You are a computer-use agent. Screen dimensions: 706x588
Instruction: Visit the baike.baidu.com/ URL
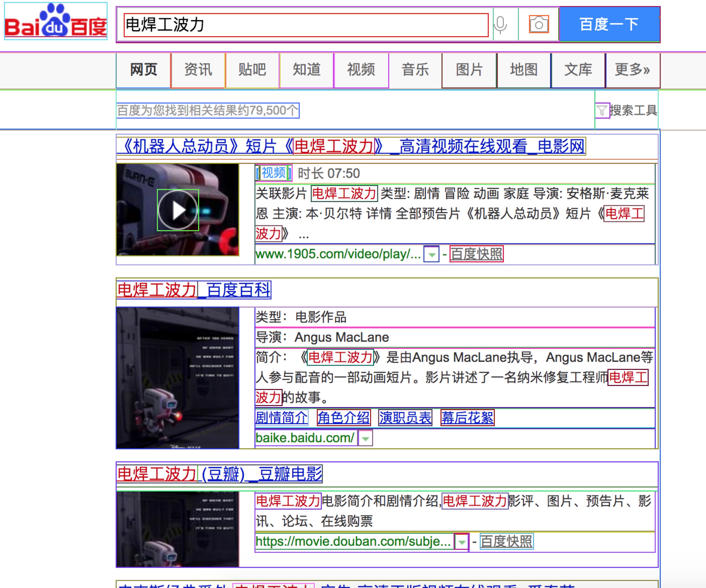point(305,438)
